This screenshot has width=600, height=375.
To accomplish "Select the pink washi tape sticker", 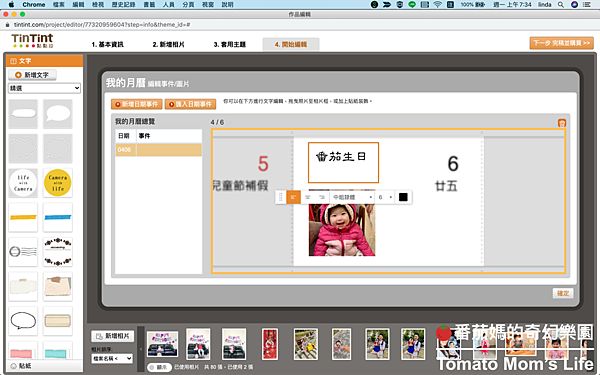I will tap(23, 350).
